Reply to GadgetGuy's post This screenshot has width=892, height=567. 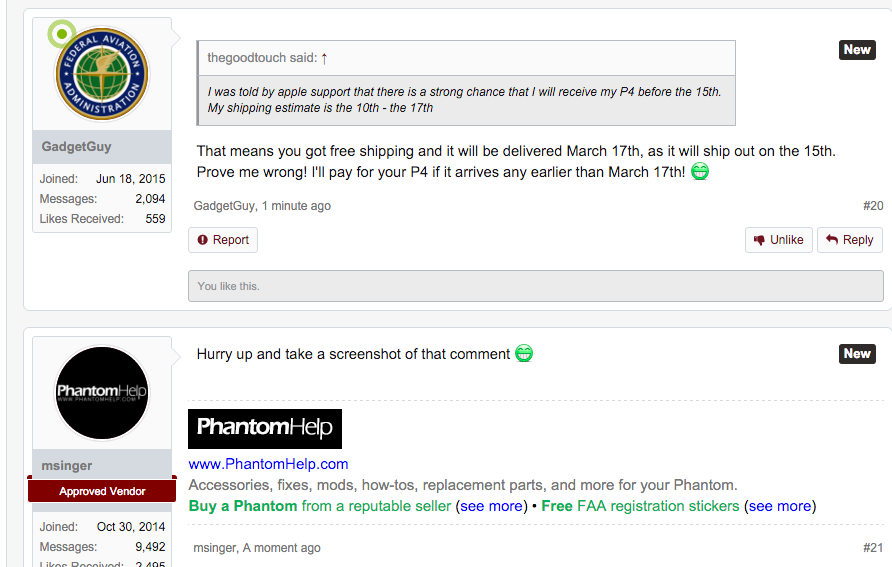point(849,240)
